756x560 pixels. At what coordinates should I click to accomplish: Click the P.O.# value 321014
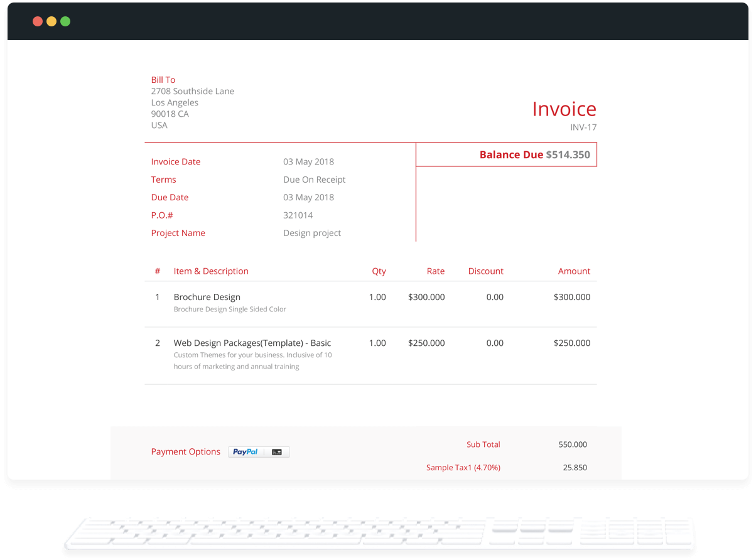pyautogui.click(x=298, y=215)
